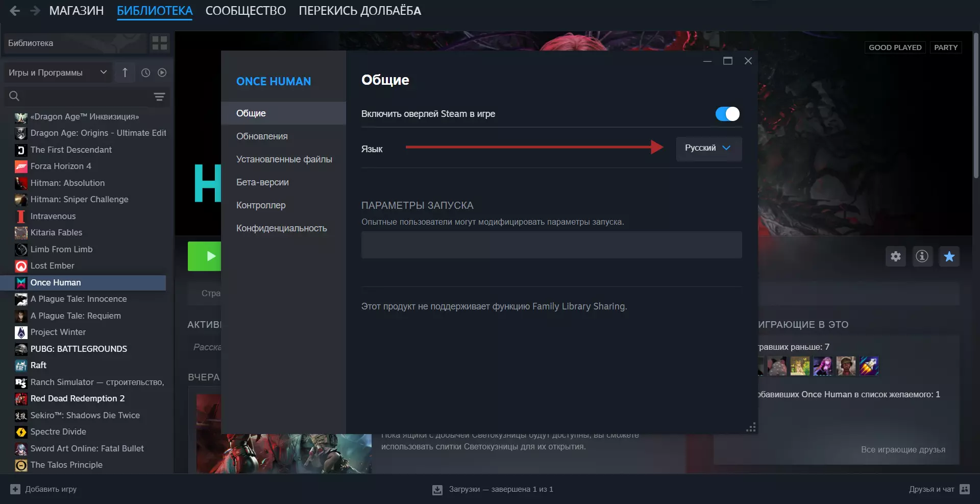Click the PARTY tag
This screenshot has height=504, width=980.
(946, 47)
